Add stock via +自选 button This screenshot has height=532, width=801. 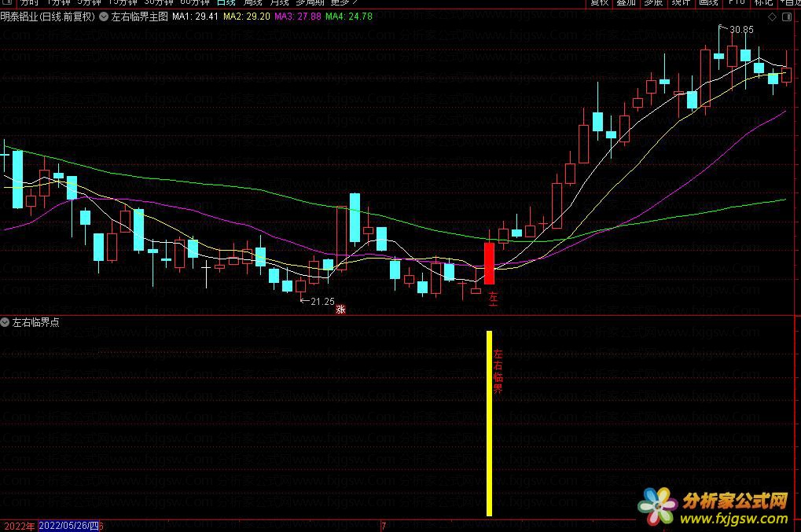(x=790, y=2)
